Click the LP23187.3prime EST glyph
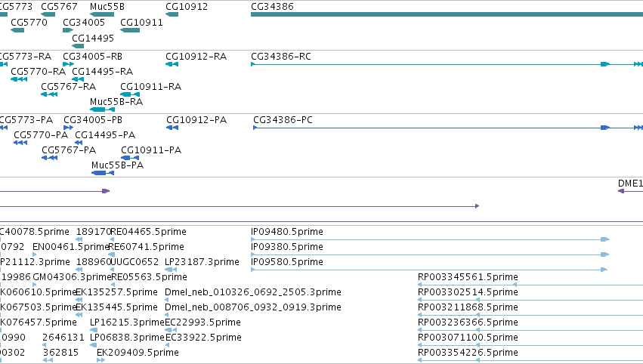Screen dimensions: 643x364 171,270
